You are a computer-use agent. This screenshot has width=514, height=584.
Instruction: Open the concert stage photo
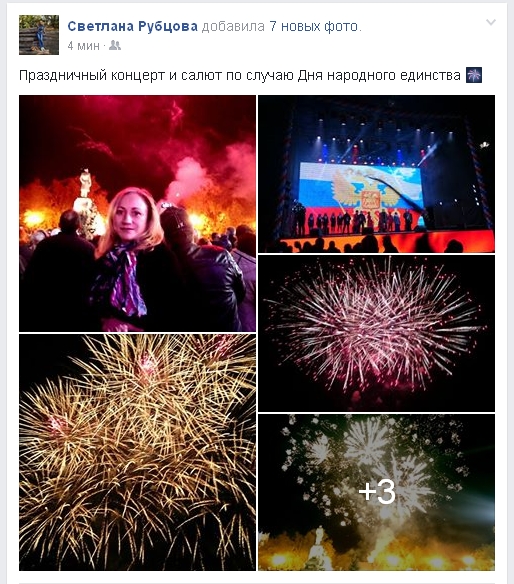click(377, 174)
